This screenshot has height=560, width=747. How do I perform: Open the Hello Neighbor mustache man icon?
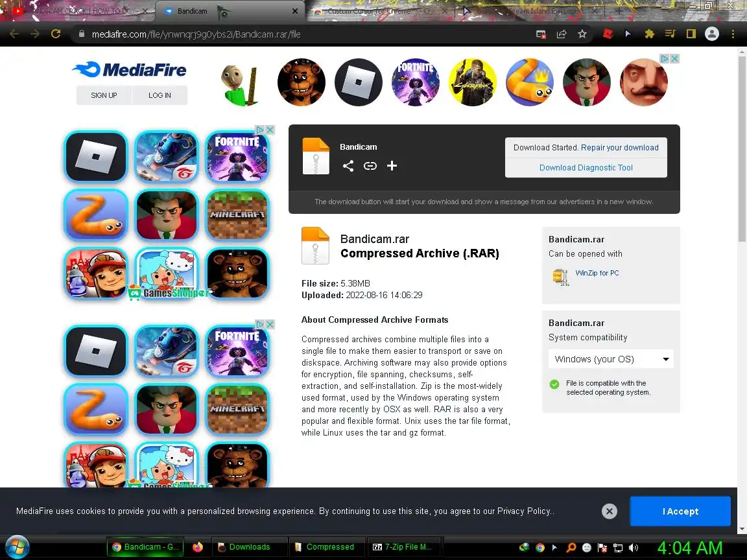[x=644, y=82]
